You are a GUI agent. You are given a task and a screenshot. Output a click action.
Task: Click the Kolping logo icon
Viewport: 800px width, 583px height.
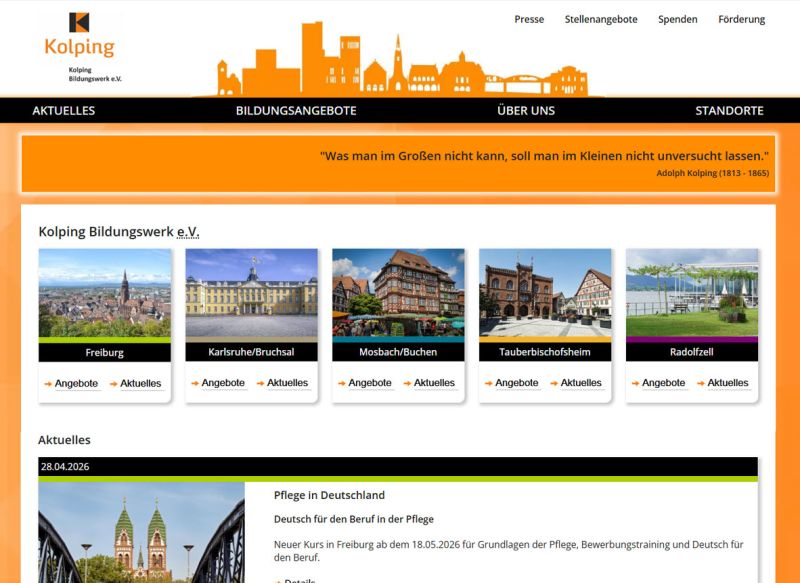[x=79, y=22]
